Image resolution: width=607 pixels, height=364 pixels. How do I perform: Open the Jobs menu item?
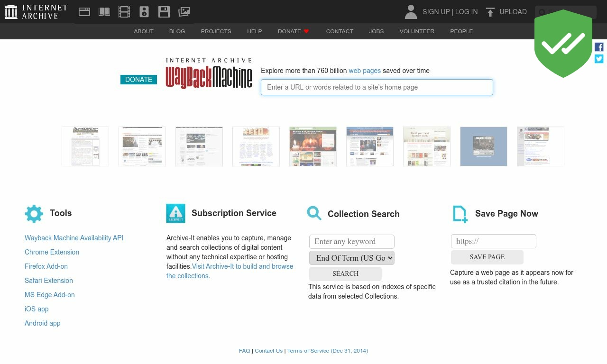coord(377,31)
